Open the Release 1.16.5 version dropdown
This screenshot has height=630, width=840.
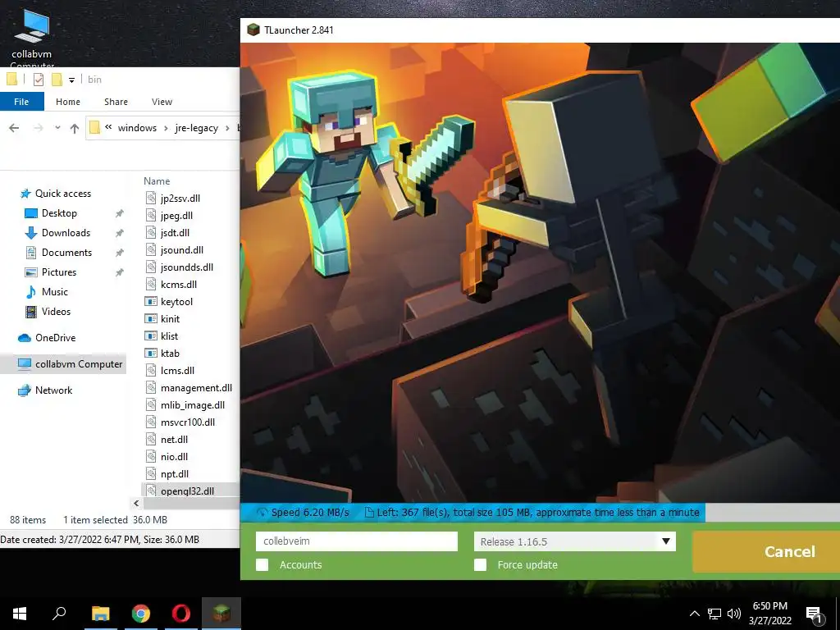pyautogui.click(x=575, y=541)
